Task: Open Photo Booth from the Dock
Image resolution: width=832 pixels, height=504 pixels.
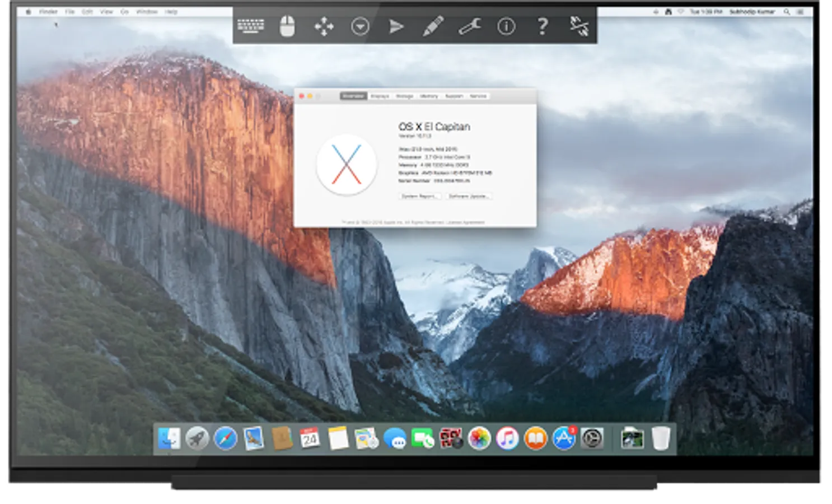Action: [451, 438]
